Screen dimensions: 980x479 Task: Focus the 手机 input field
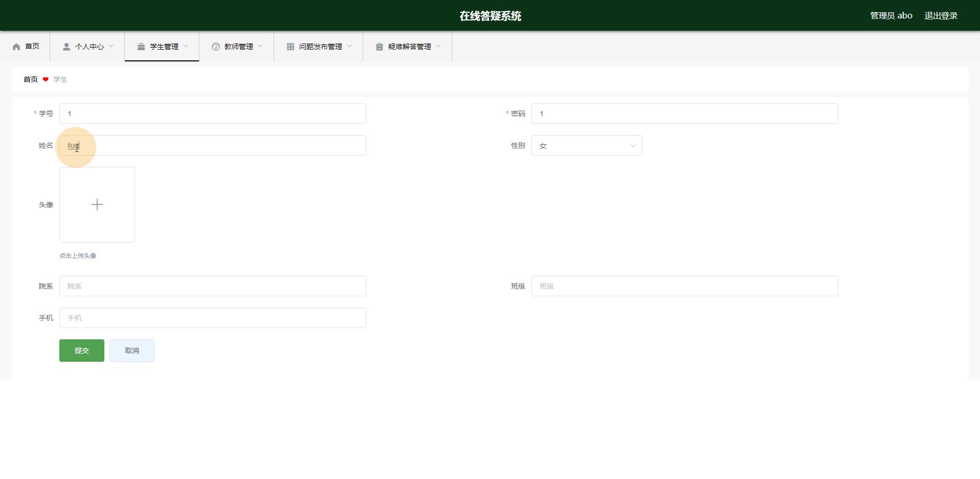tap(213, 318)
